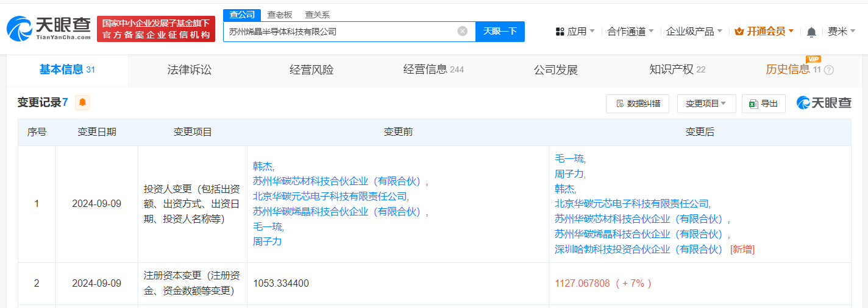Image resolution: width=868 pixels, height=308 pixels.
Task: Open the 费米 user account dropdown
Action: pos(842,32)
